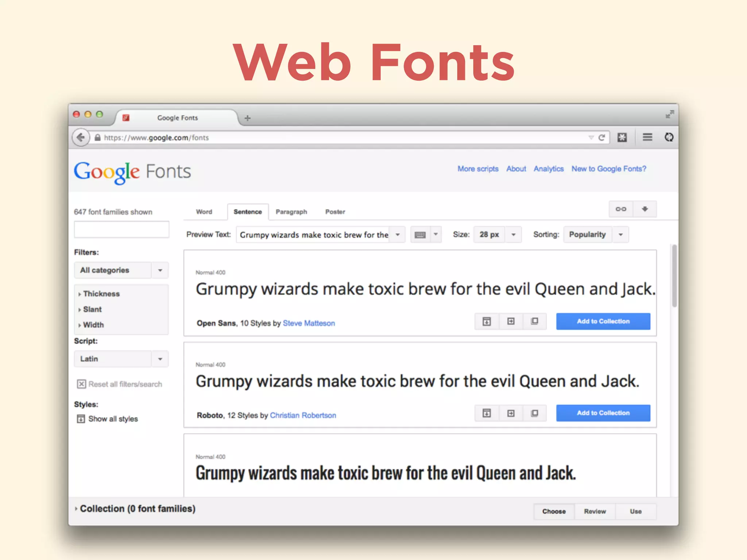Click Reset all filters/search X box
The image size is (747, 560).
pos(81,384)
